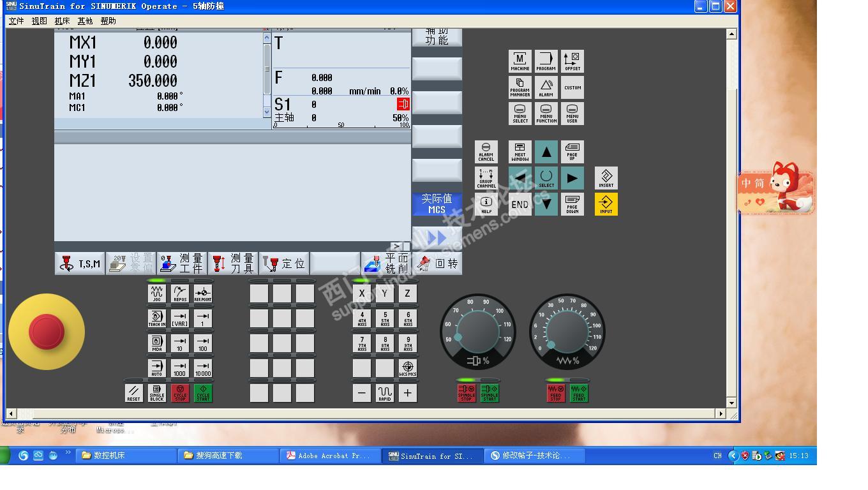
Task: Click the green CYCLE START button
Action: coord(203,393)
